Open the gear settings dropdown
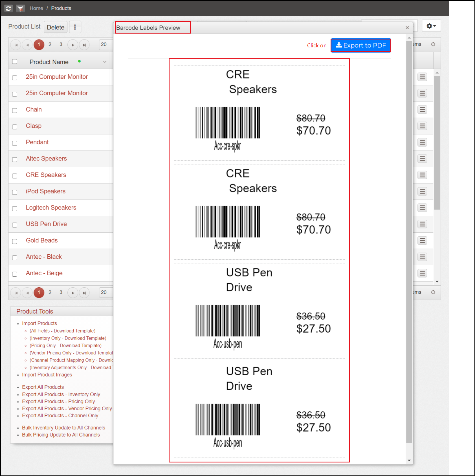Screen dimensions: 475x476 (x=431, y=26)
